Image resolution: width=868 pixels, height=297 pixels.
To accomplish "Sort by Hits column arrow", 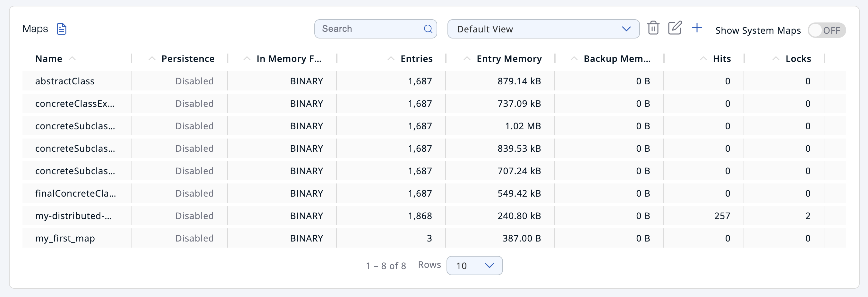I will click(703, 59).
